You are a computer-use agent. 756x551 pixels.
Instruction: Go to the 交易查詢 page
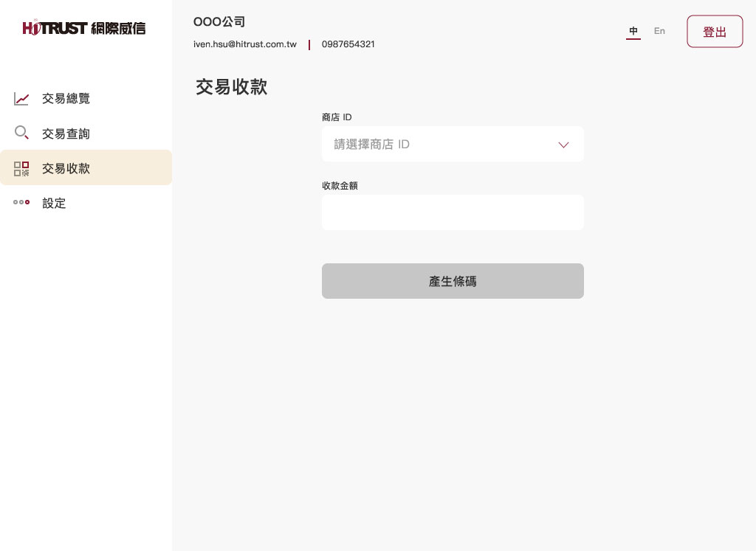tap(66, 134)
